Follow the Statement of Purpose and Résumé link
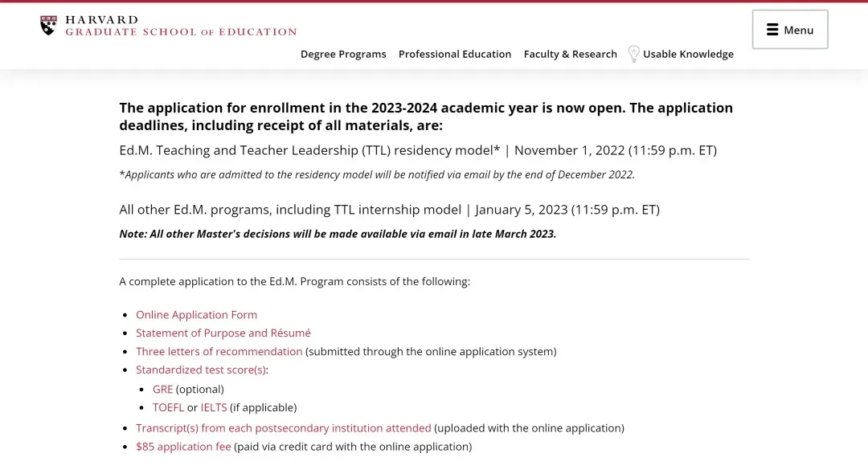This screenshot has height=474, width=868. (x=223, y=333)
